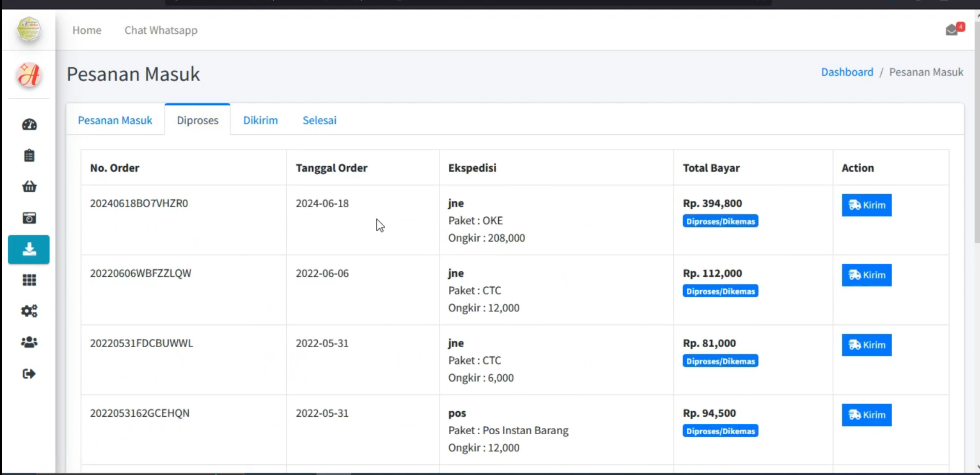Viewport: 980px width, 475px height.
Task: Click order number 2022053162GCEHQN
Action: [140, 413]
